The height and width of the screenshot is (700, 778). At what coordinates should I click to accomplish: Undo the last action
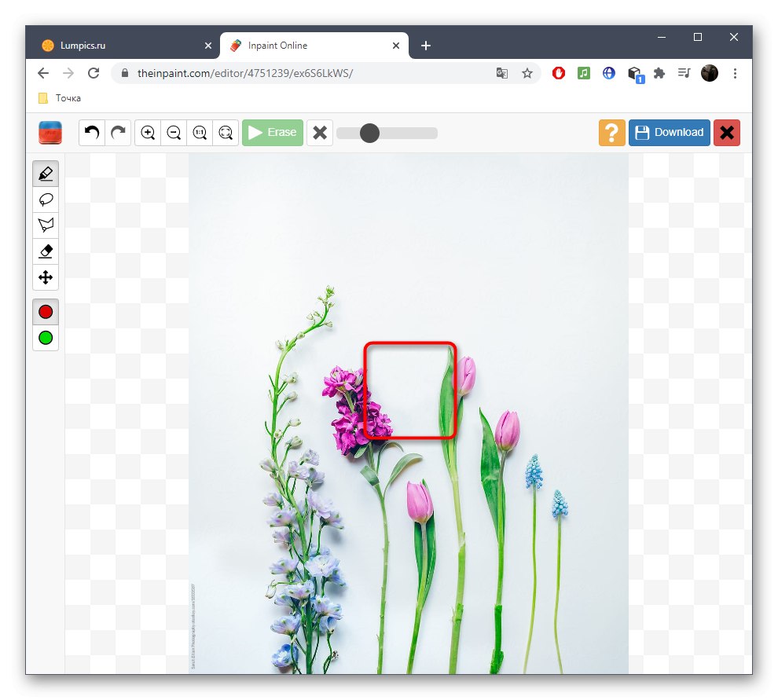(91, 133)
